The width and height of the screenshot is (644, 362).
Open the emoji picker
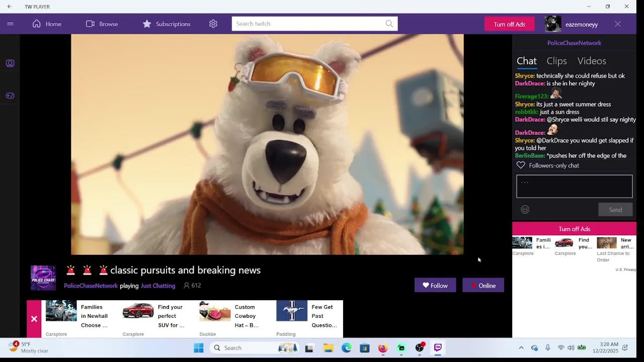[525, 210]
